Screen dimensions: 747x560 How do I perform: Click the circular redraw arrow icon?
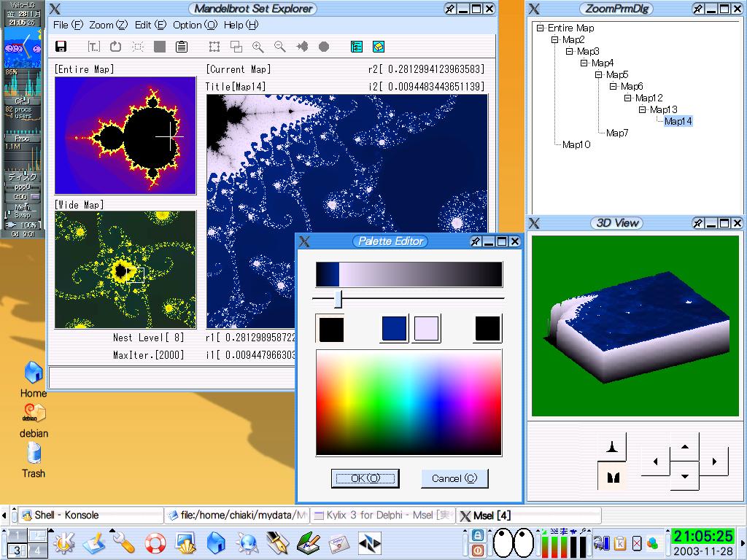pyautogui.click(x=115, y=47)
